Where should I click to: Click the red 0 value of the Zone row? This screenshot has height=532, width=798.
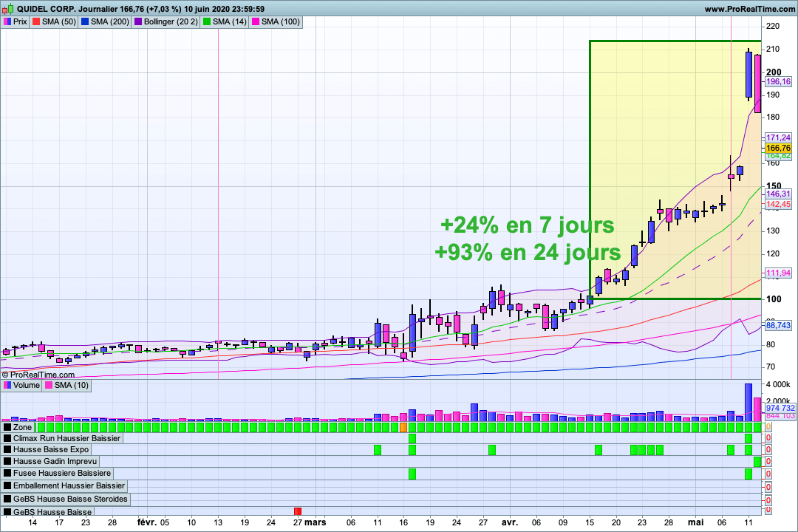point(768,426)
